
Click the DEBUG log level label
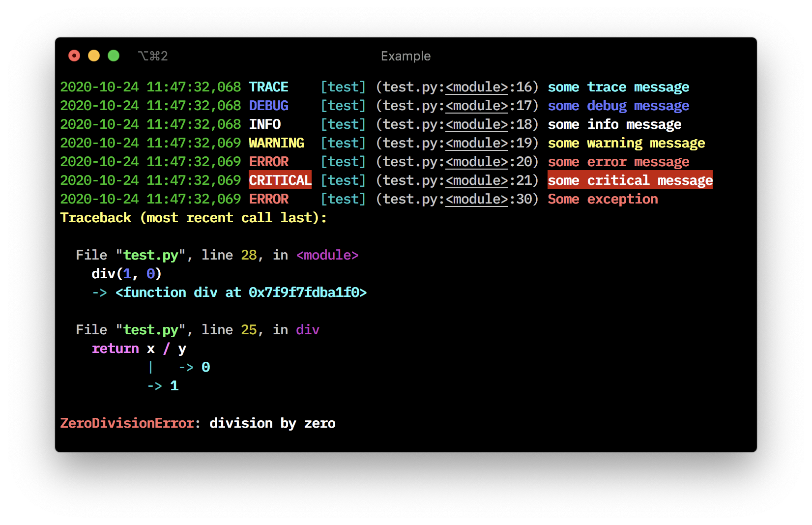[x=268, y=106]
